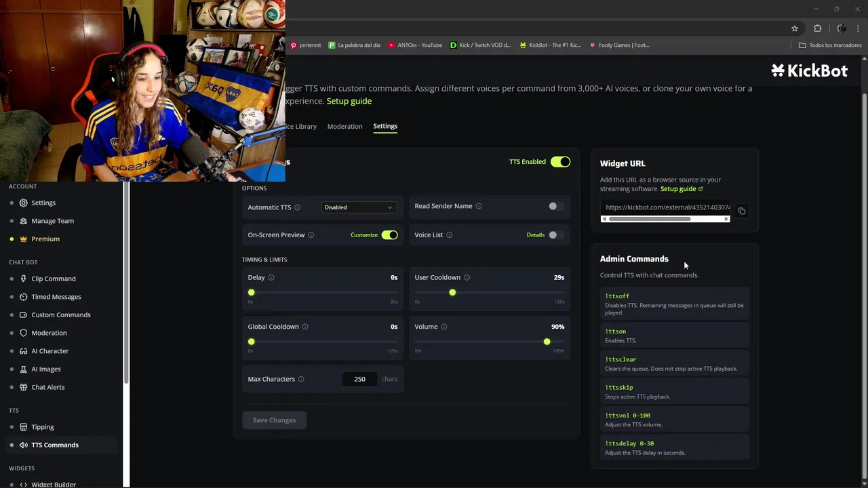Click TTS Commands speaker icon

point(24,445)
